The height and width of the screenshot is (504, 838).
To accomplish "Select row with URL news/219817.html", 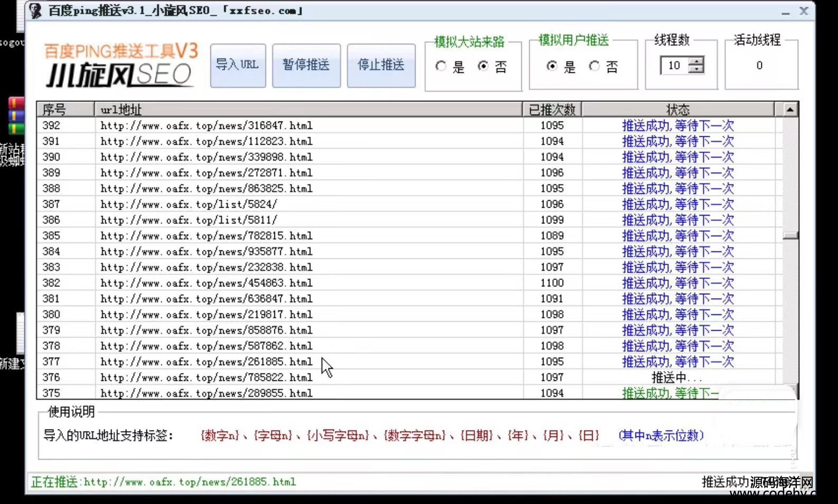I will tap(410, 315).
